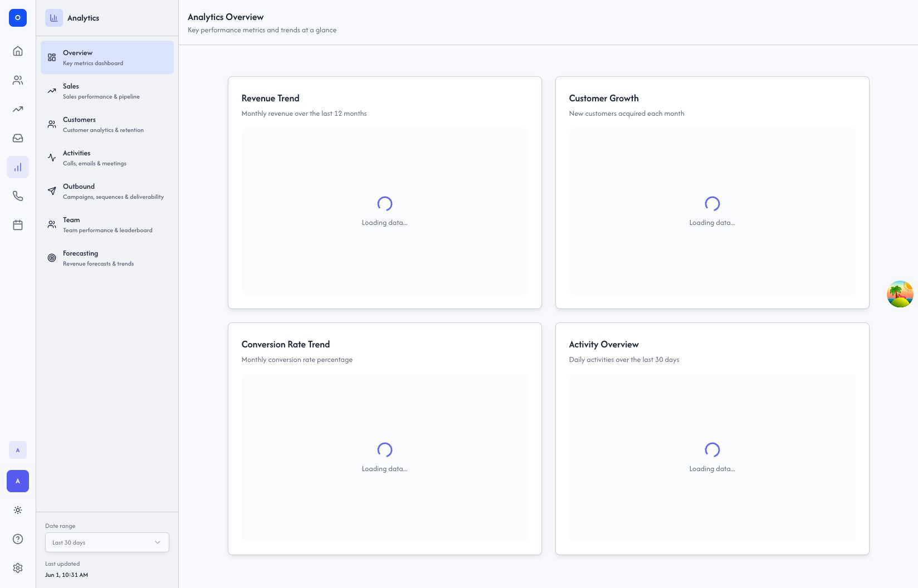This screenshot has width=918, height=588.
Task: Select Analytics bar chart icon in rail
Action: 18,167
